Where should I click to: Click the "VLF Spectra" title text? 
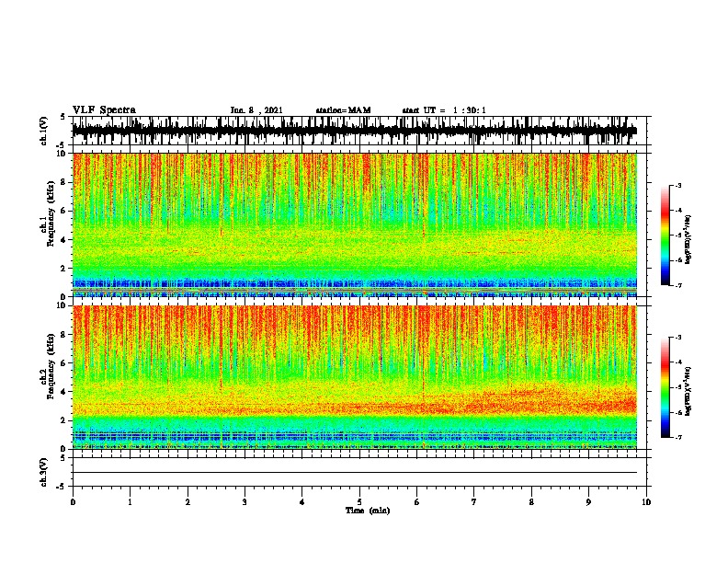pyautogui.click(x=104, y=110)
